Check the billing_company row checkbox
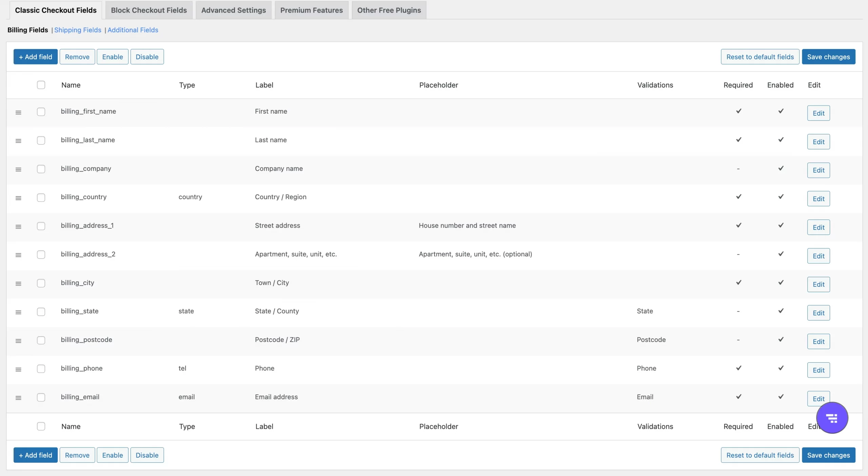The width and height of the screenshot is (868, 476). click(41, 169)
